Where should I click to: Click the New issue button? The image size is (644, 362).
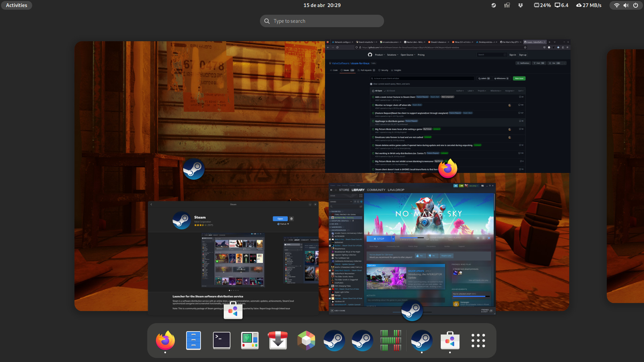coord(519,78)
